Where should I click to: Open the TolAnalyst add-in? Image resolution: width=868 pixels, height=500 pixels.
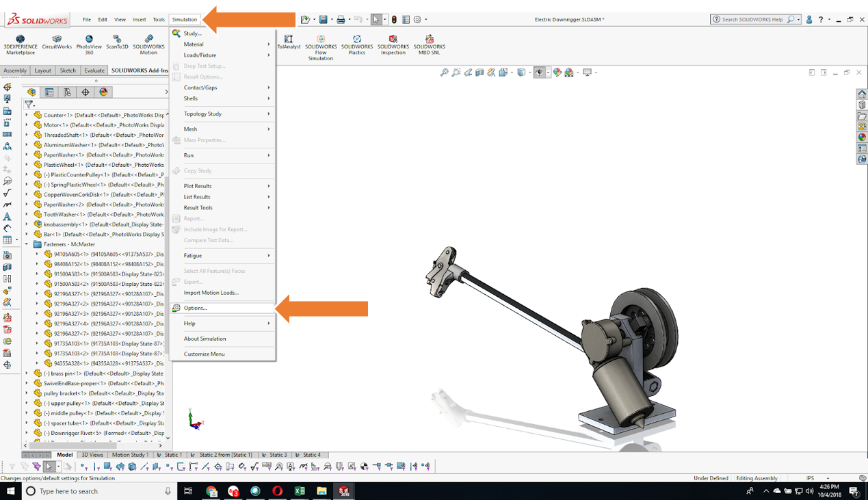(289, 42)
